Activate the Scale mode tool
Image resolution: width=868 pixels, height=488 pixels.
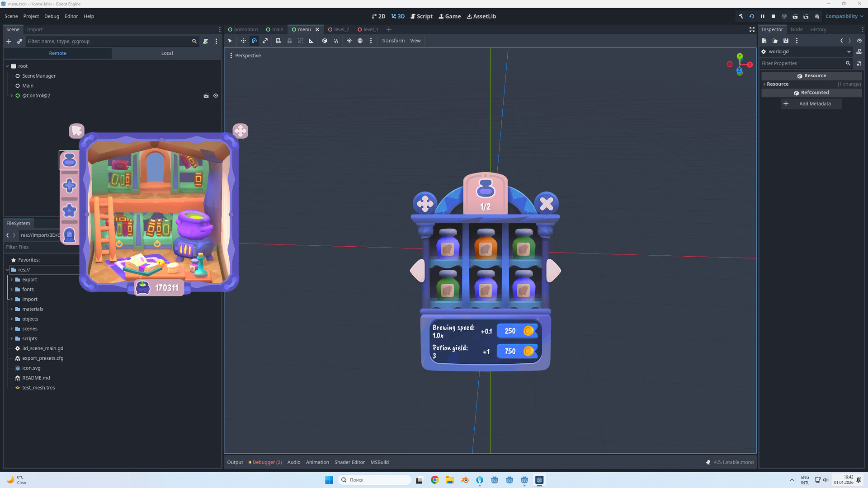265,41
